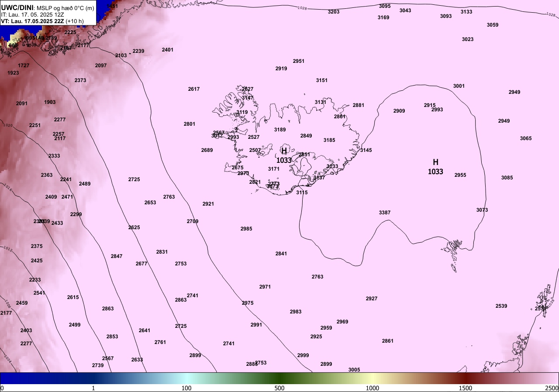Click the height value 3171 over Iceland
559x392 pixels.
coord(274,169)
